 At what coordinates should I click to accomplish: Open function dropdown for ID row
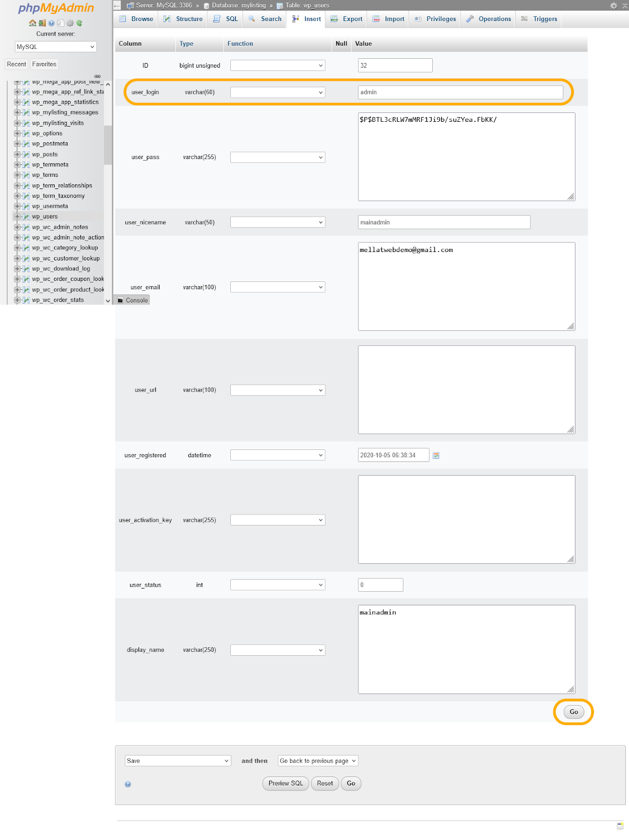[x=278, y=66]
